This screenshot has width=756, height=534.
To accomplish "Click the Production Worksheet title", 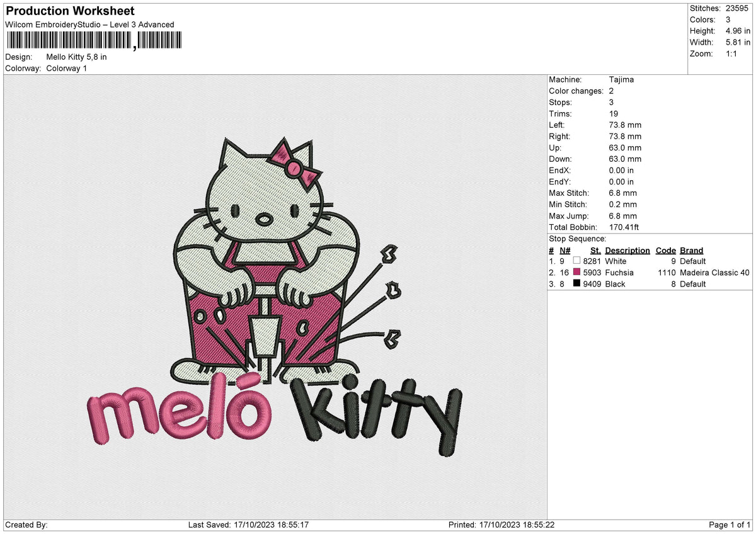I will (x=69, y=11).
